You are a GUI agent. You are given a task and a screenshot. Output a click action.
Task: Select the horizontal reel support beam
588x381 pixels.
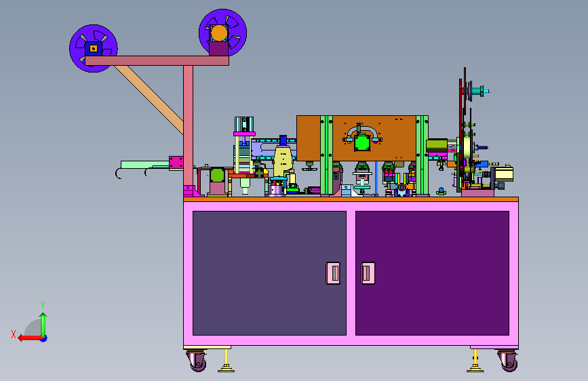[x=157, y=61]
